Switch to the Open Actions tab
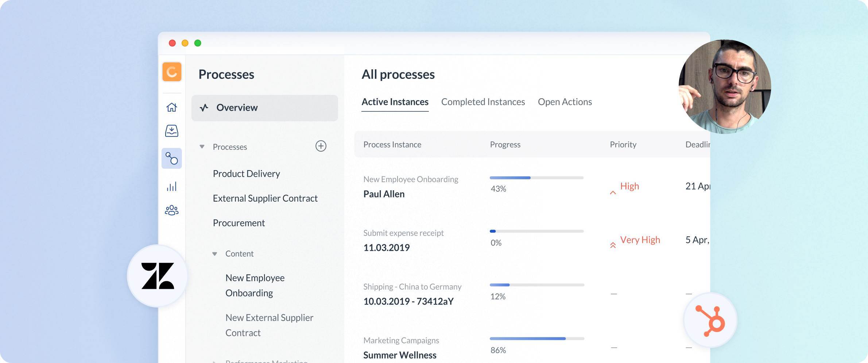This screenshot has width=868, height=363. coord(565,102)
